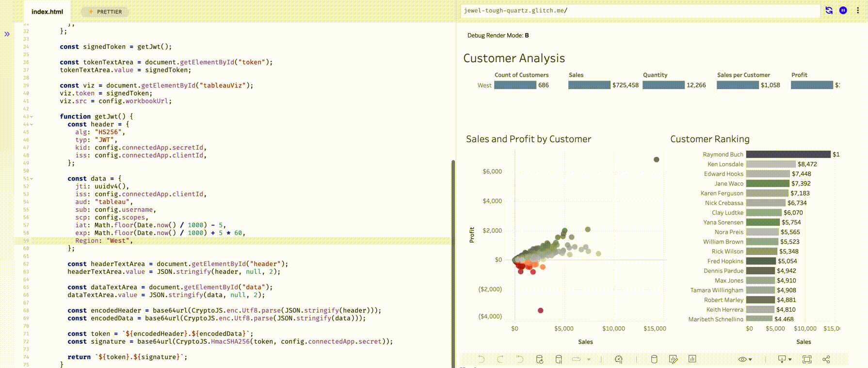Click the Tableau Undo toolbar icon
Viewport: 868px width, 368px height.
[x=481, y=359]
